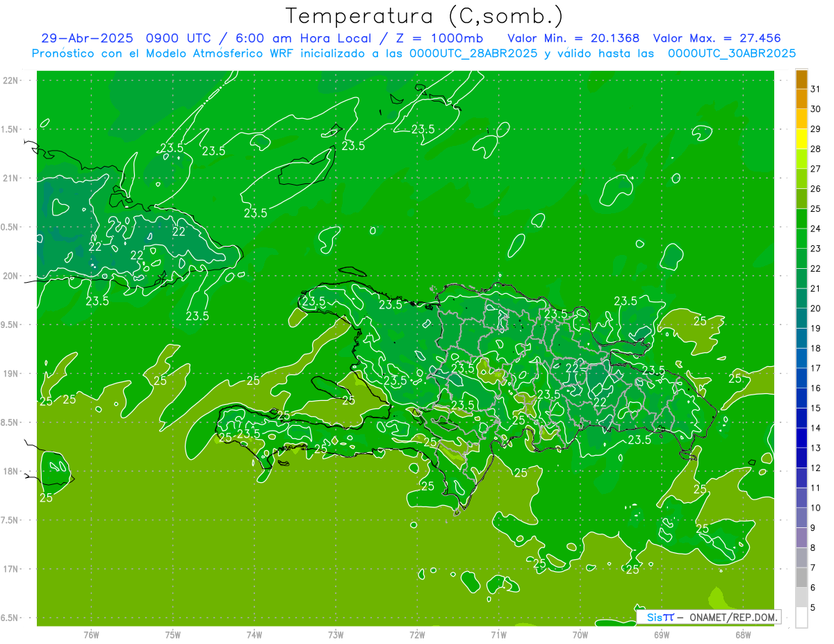The width and height of the screenshot is (834, 644).
Task: Click colorbar label '15'
Action: tap(816, 408)
